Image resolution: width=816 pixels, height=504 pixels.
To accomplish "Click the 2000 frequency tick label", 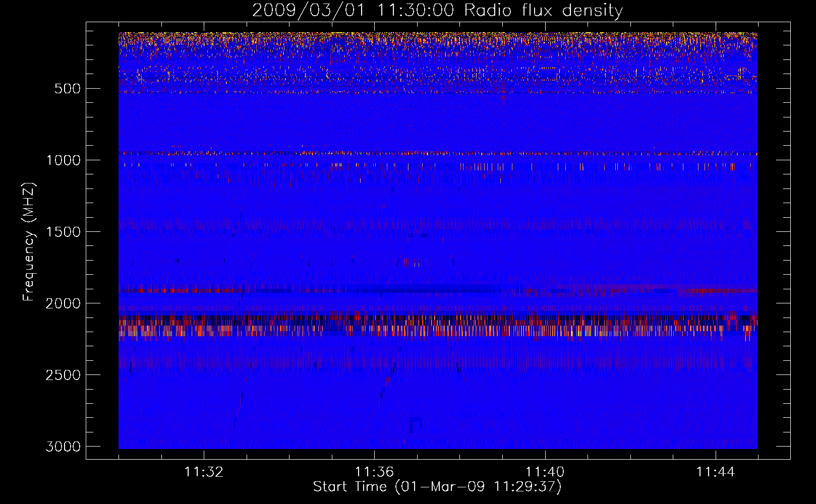I will click(63, 303).
